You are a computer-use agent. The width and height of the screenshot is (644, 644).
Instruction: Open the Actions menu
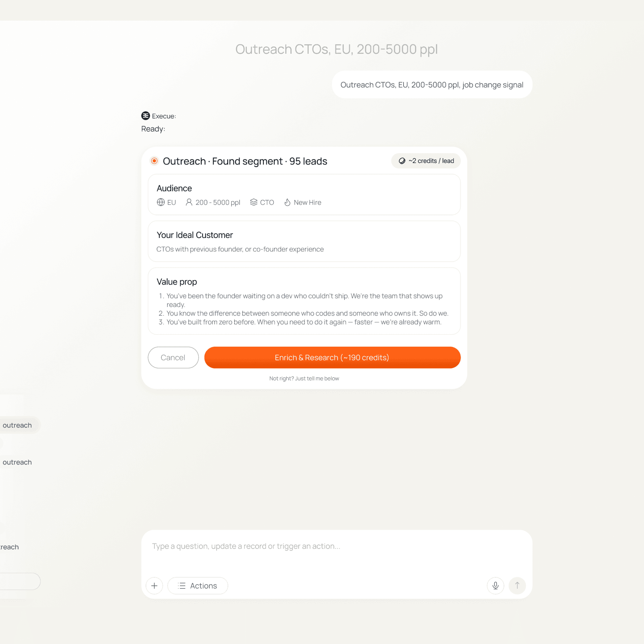tap(198, 586)
